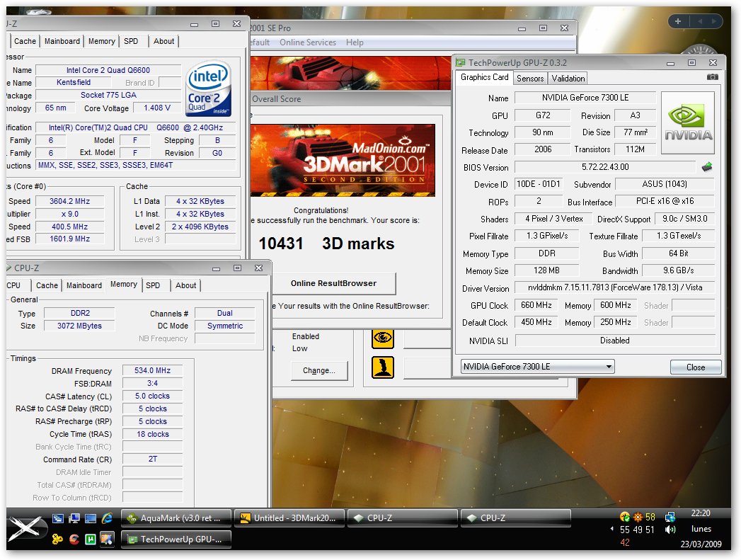Open Mainboard tab in CPU-Z memory window
The height and width of the screenshot is (560, 741).
click(84, 285)
